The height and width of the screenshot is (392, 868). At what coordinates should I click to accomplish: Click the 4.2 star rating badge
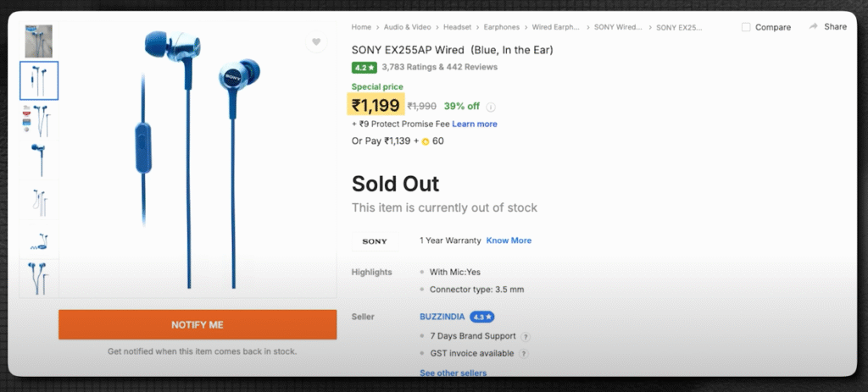tap(364, 67)
